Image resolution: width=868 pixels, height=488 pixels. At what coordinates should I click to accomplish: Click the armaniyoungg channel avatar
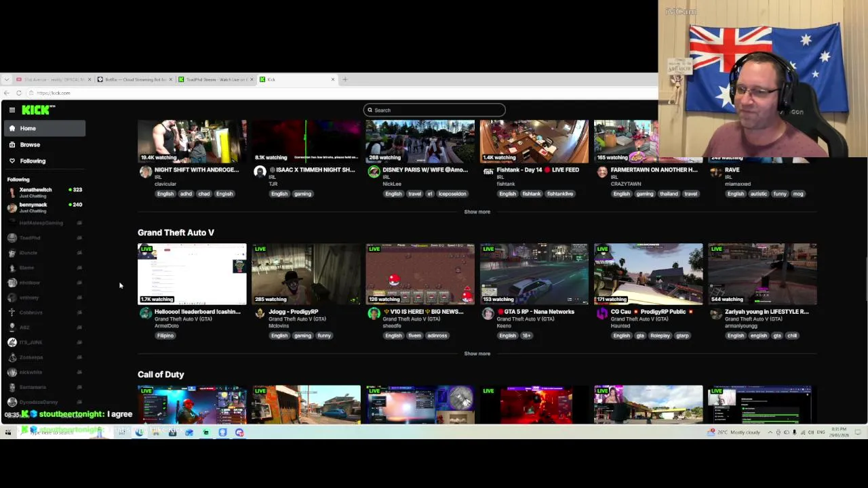click(x=715, y=313)
